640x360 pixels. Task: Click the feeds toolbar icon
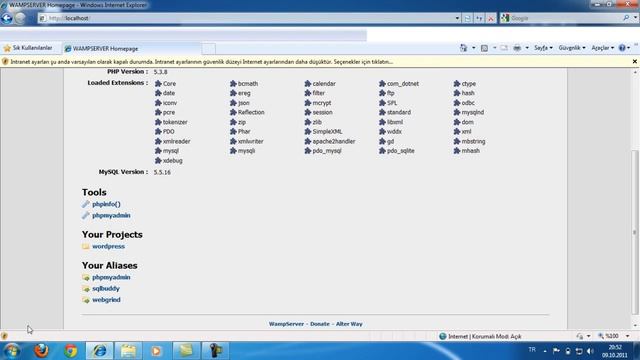484,48
